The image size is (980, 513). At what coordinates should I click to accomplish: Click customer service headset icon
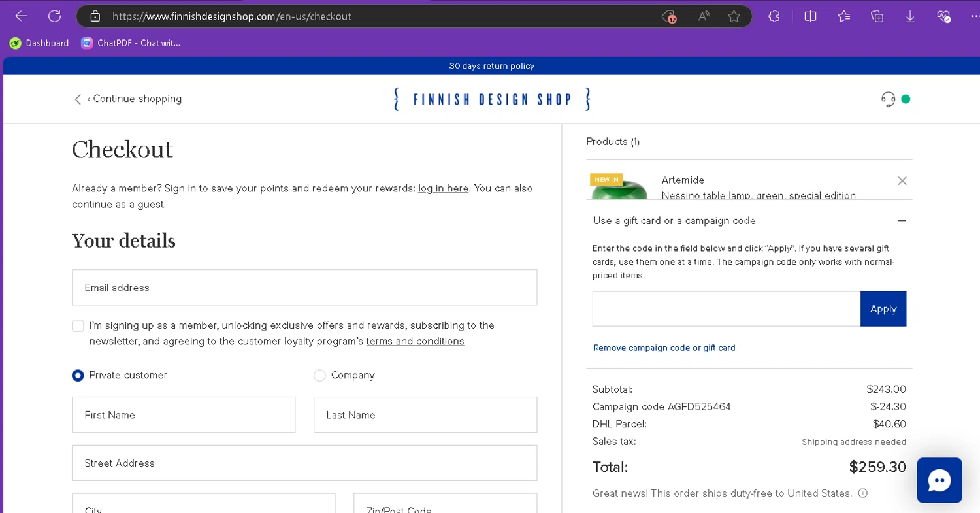(x=888, y=99)
